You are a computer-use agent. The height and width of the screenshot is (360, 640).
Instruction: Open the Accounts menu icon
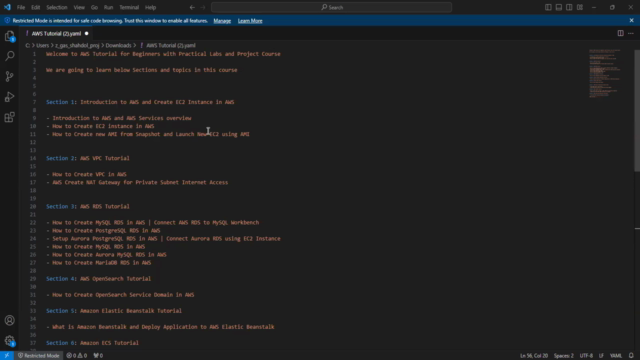coord(9,320)
